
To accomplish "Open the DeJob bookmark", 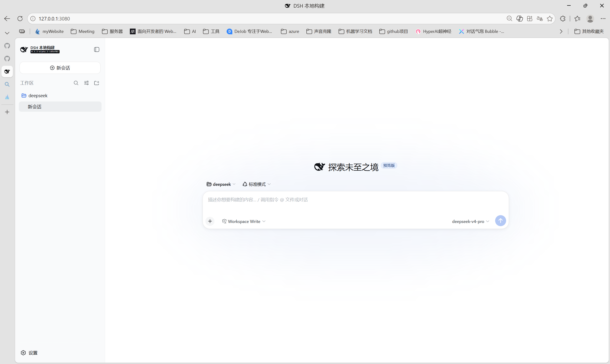I will [x=249, y=31].
